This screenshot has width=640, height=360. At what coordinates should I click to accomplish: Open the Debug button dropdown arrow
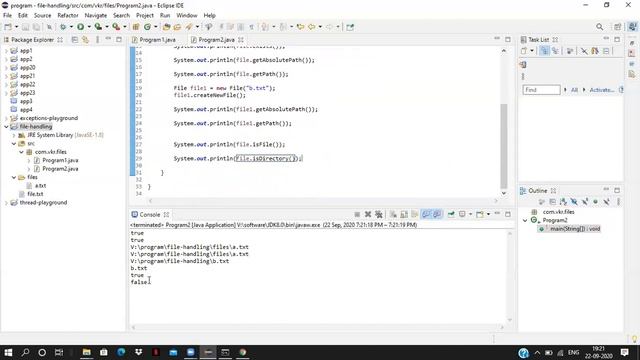click(71, 27)
